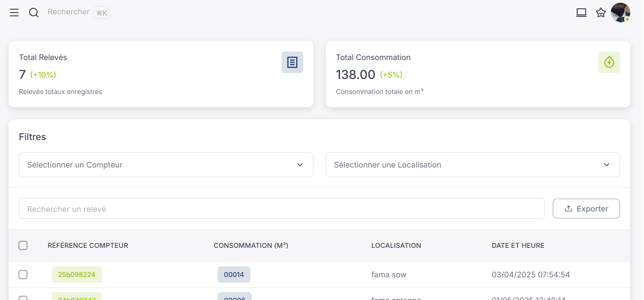The height and width of the screenshot is (300, 644).
Task: Toggle the select-all checkbox in table header
Action: (x=23, y=245)
